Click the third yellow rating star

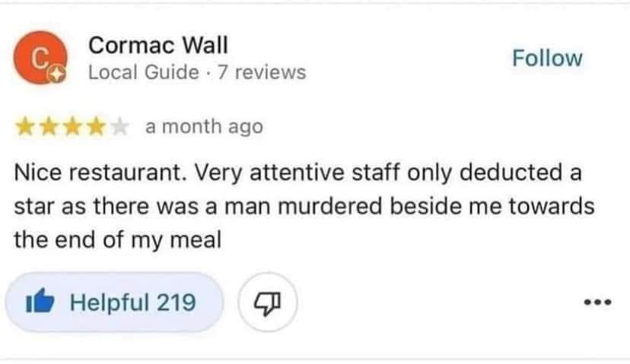coord(72,127)
